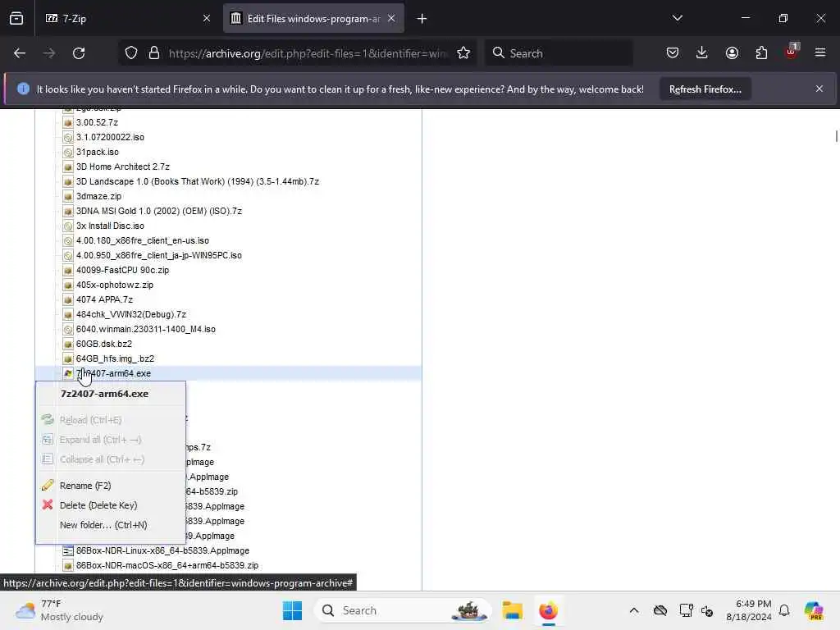Focus the Firefox Search box

[x=559, y=53]
